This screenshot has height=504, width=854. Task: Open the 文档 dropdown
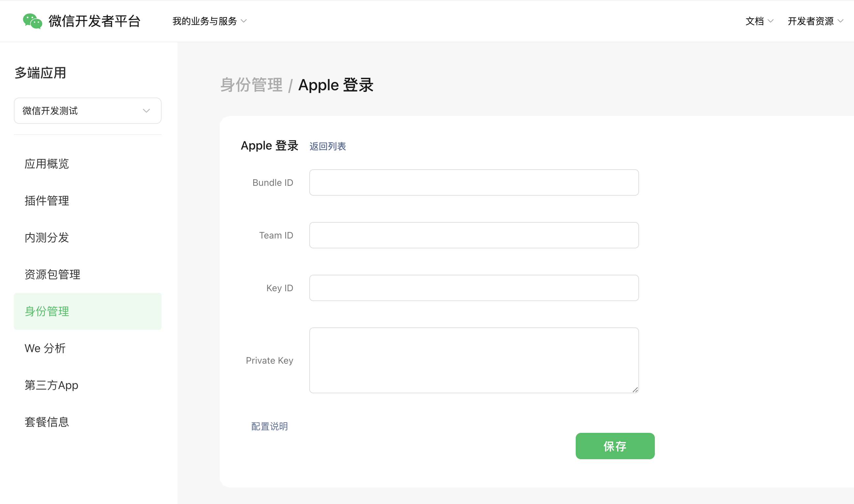pyautogui.click(x=759, y=21)
